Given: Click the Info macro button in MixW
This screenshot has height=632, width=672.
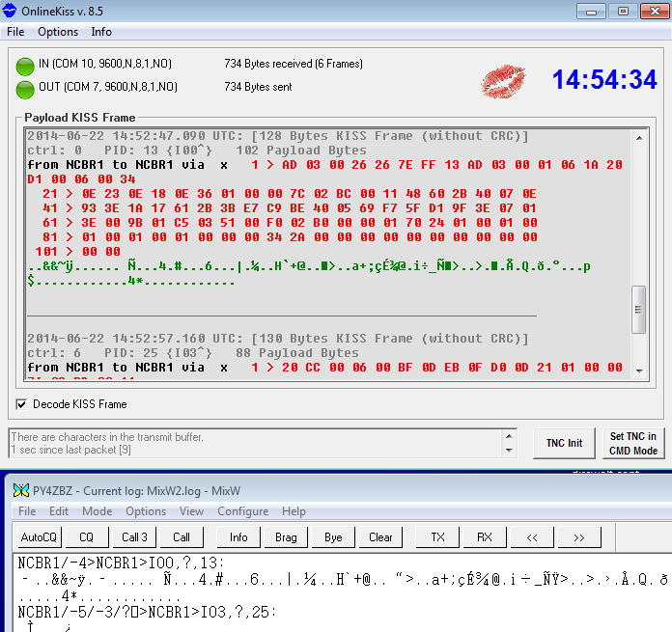Looking at the screenshot, I should coord(238,536).
